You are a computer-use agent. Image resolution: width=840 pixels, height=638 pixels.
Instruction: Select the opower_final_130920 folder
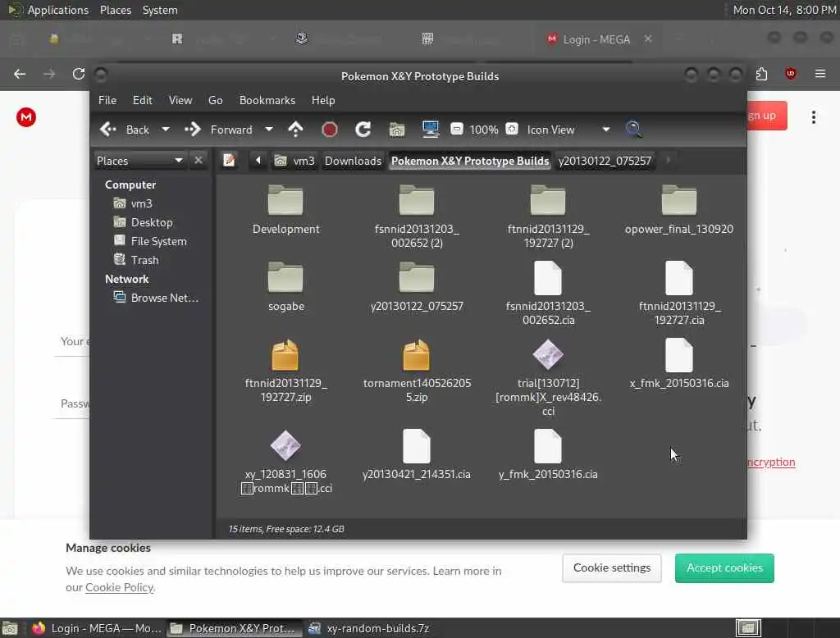tap(678, 209)
